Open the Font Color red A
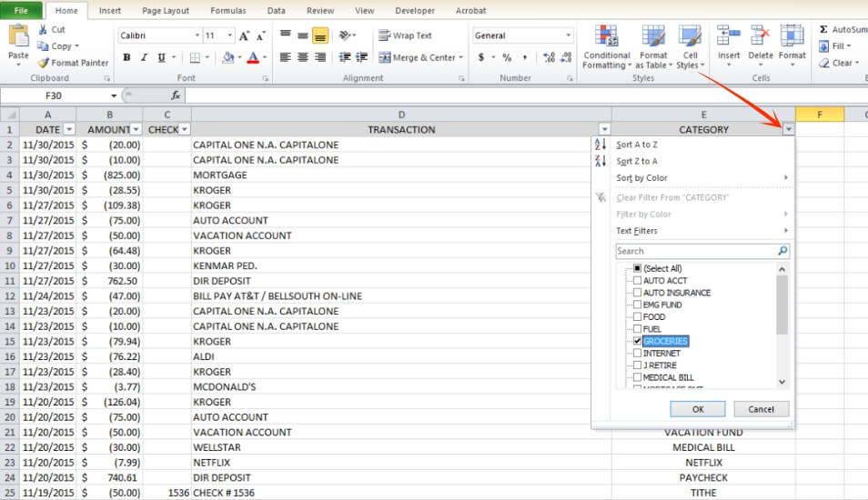The height and width of the screenshot is (500, 868). pyautogui.click(x=253, y=57)
